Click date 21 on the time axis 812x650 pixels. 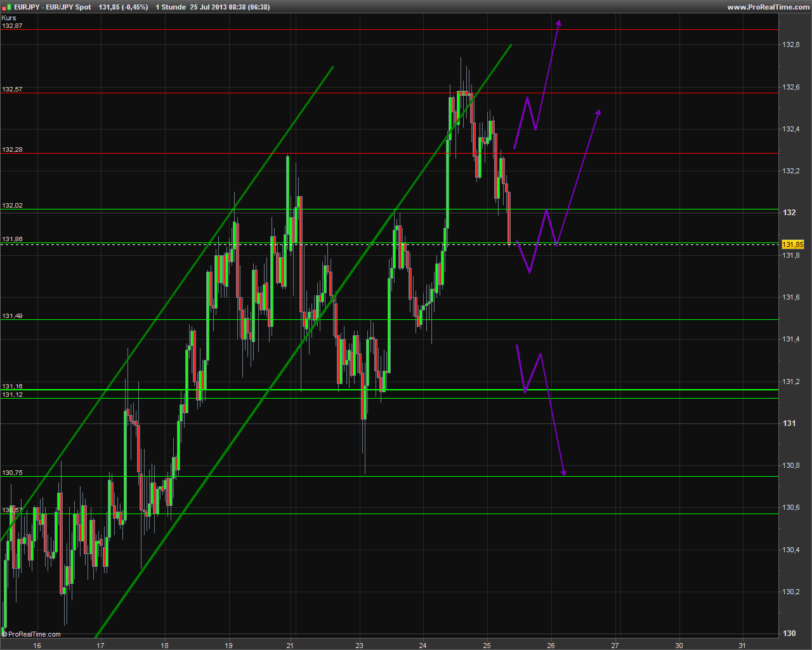pos(290,646)
